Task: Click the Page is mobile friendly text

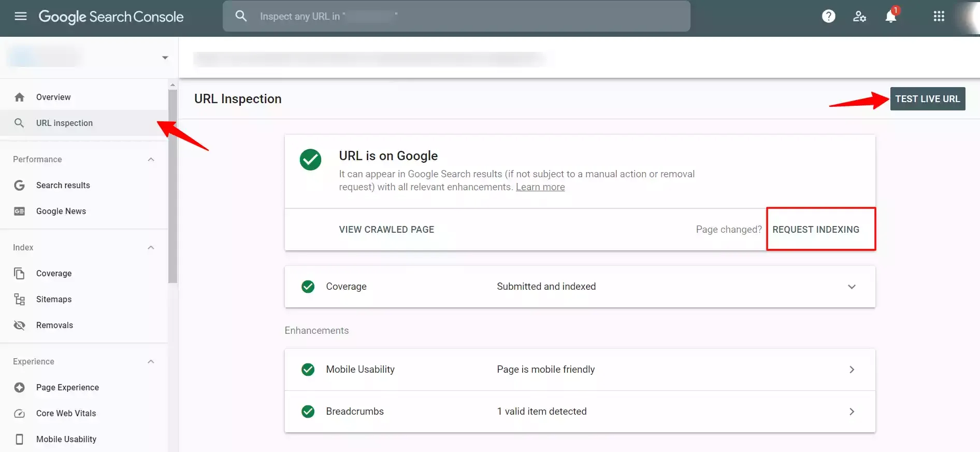Action: tap(545, 370)
